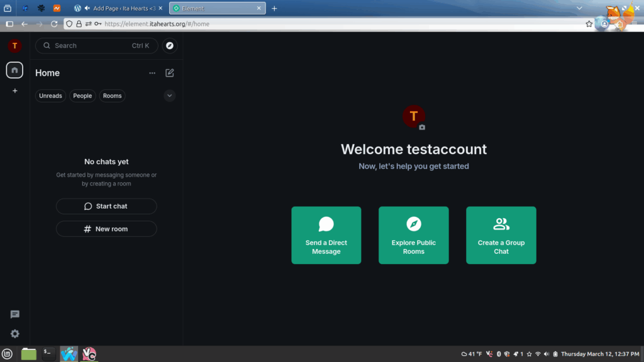Screen dimensions: 644x362
Task: Open Home options three-dot menu
Action: [152, 73]
